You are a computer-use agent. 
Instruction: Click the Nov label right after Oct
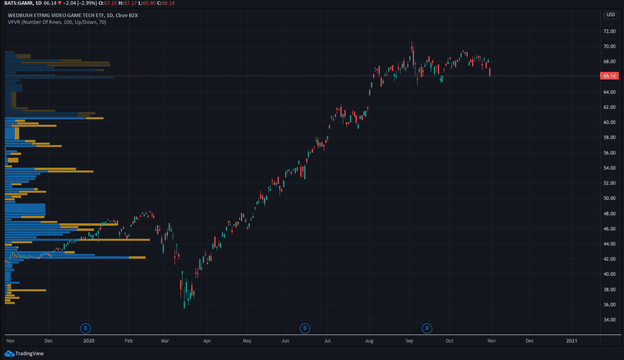pyautogui.click(x=491, y=341)
